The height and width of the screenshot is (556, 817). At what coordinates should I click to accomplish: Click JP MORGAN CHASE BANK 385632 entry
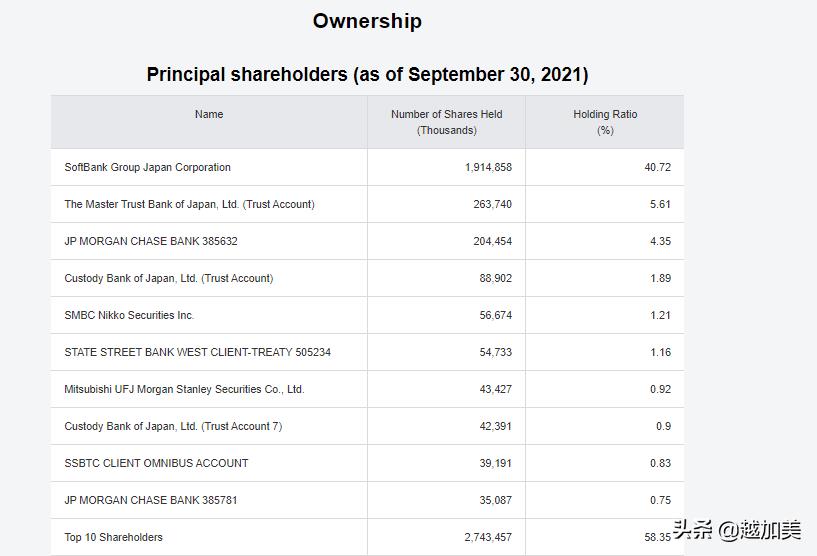point(151,242)
